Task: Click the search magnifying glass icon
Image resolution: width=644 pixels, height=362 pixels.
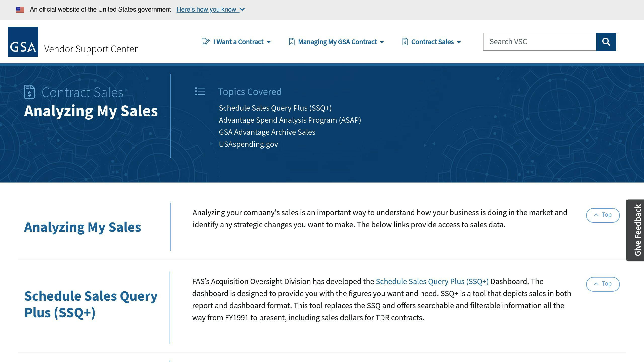Action: [606, 41]
